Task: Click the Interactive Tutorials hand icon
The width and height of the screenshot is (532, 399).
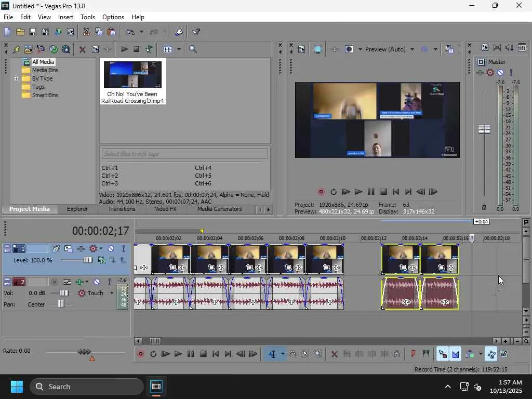Action: point(179,32)
